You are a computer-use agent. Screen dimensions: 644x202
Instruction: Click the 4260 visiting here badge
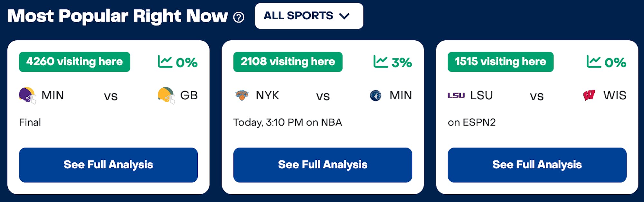[74, 62]
